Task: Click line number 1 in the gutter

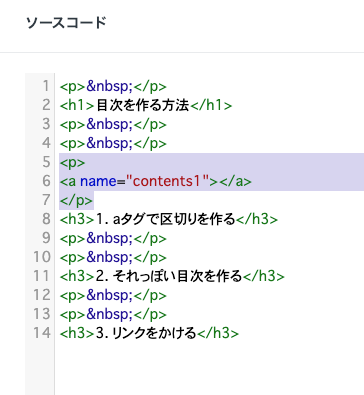Action: [46, 86]
